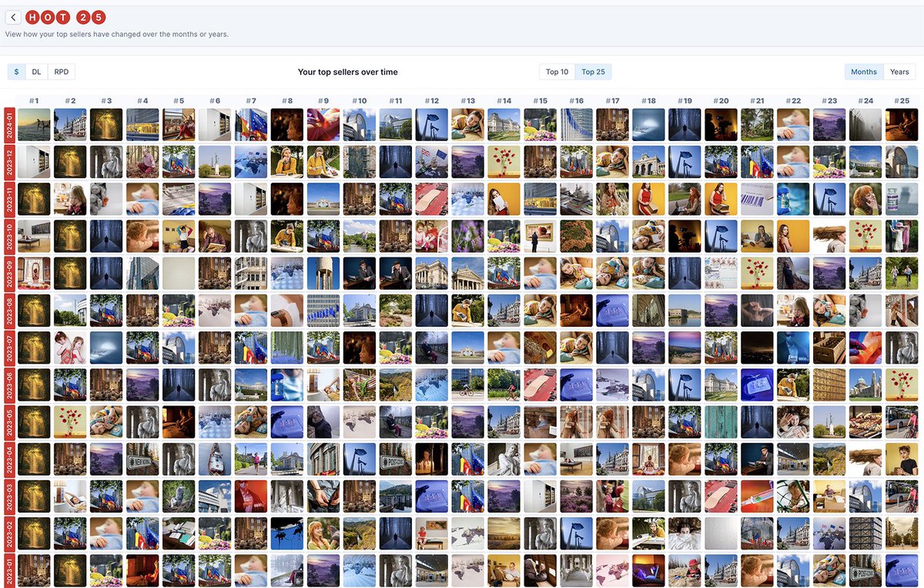Click the dollar sign metric icon
Viewport: 924px width, 588px height.
point(16,71)
